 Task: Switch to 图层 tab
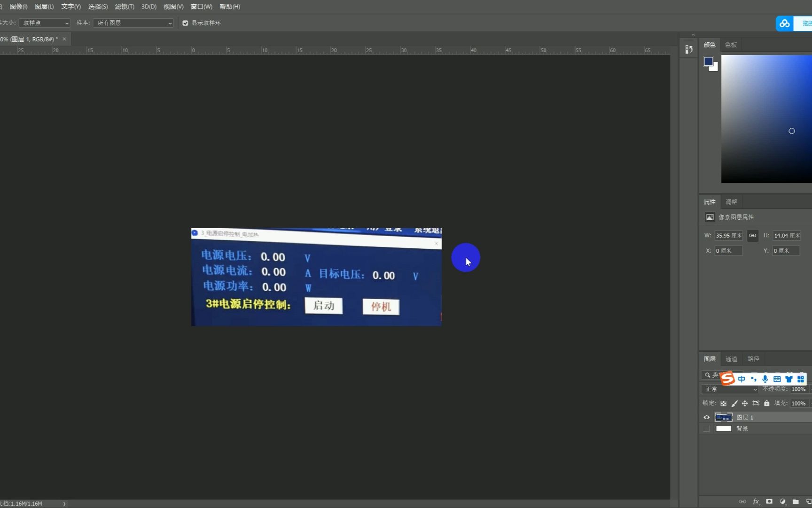[710, 359]
